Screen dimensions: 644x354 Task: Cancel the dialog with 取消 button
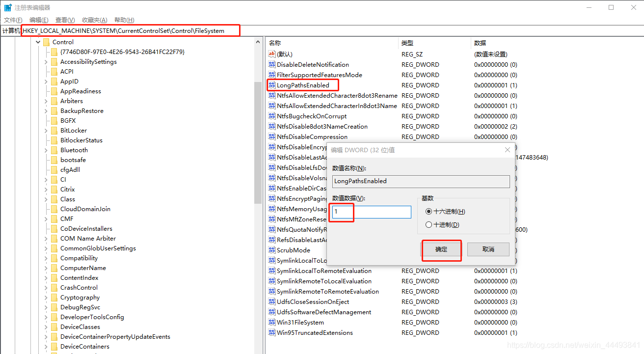point(488,249)
